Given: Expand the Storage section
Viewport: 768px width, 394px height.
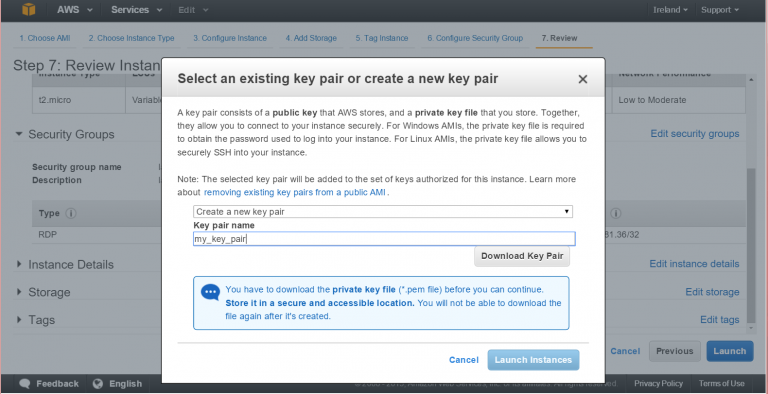Looking at the screenshot, I should coord(19,292).
